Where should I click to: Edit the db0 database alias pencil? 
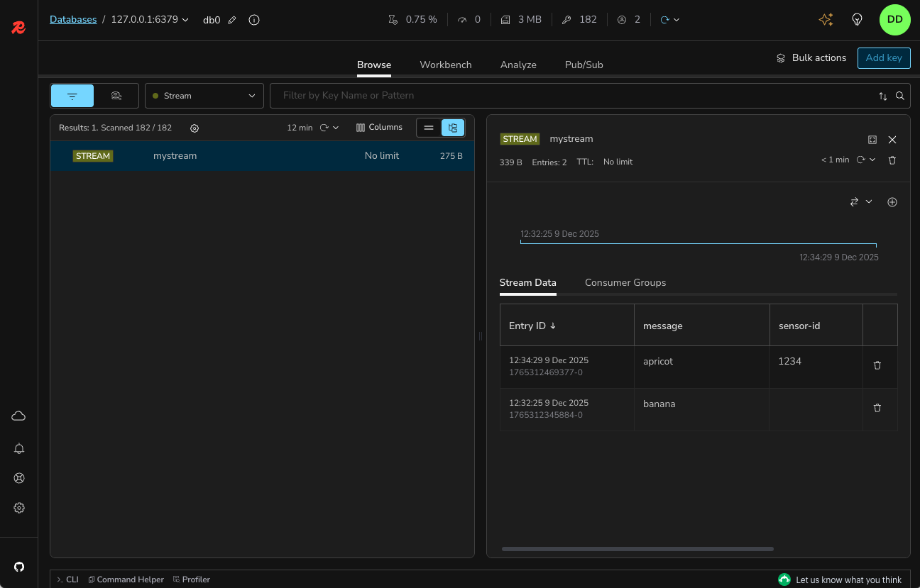point(232,20)
